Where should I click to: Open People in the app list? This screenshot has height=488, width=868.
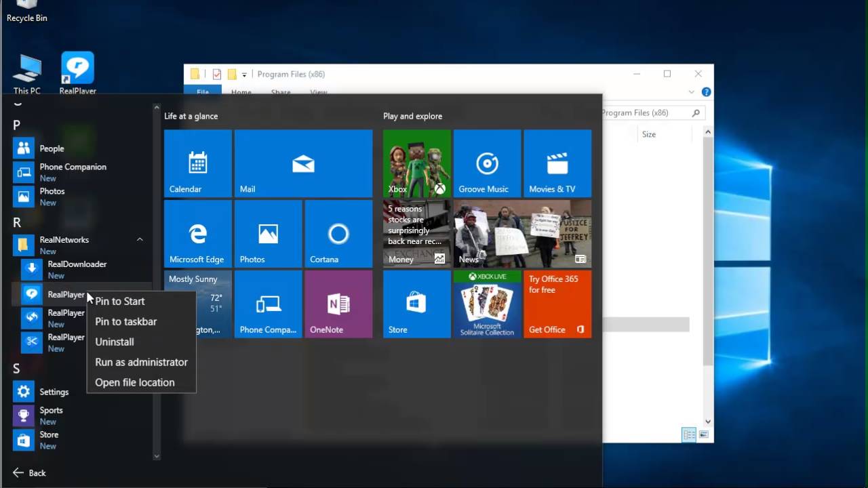[x=81, y=148]
